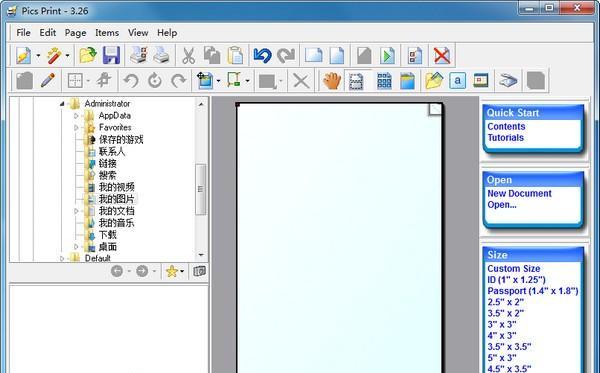
Task: Open the grid alignment dropdown arrow
Action: click(x=88, y=81)
